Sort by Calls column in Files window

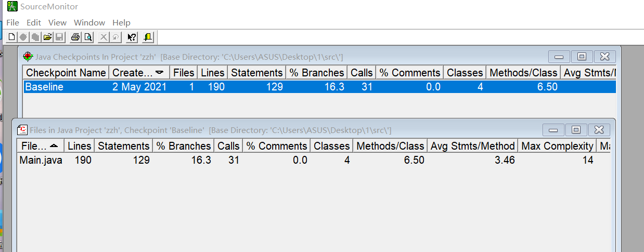pyautogui.click(x=228, y=146)
